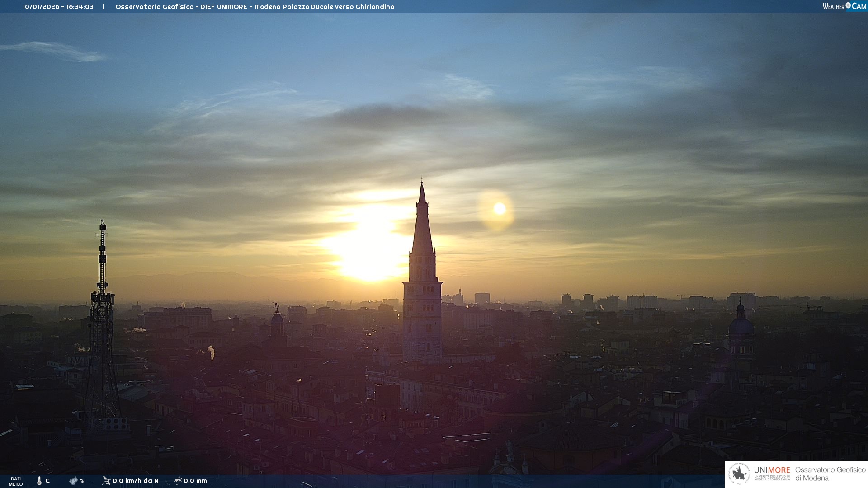Click the domed church on the right
Viewport: 868px width, 488px height.
[x=741, y=326]
